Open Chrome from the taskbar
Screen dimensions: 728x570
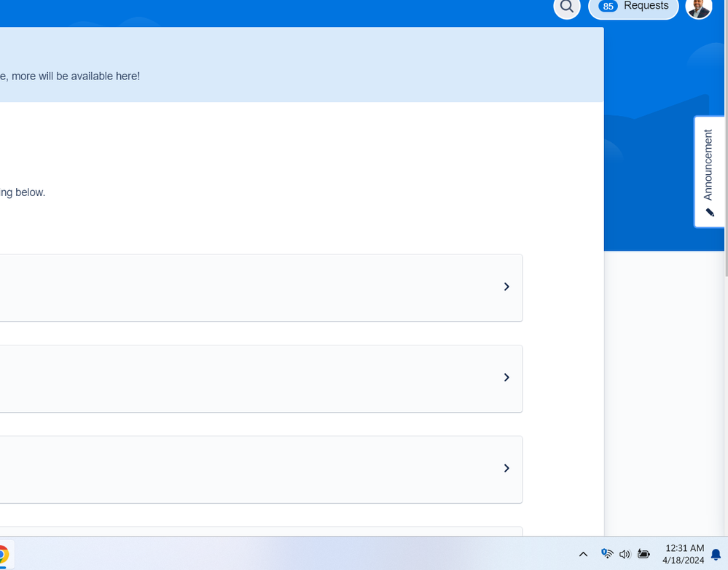[x=2, y=554]
